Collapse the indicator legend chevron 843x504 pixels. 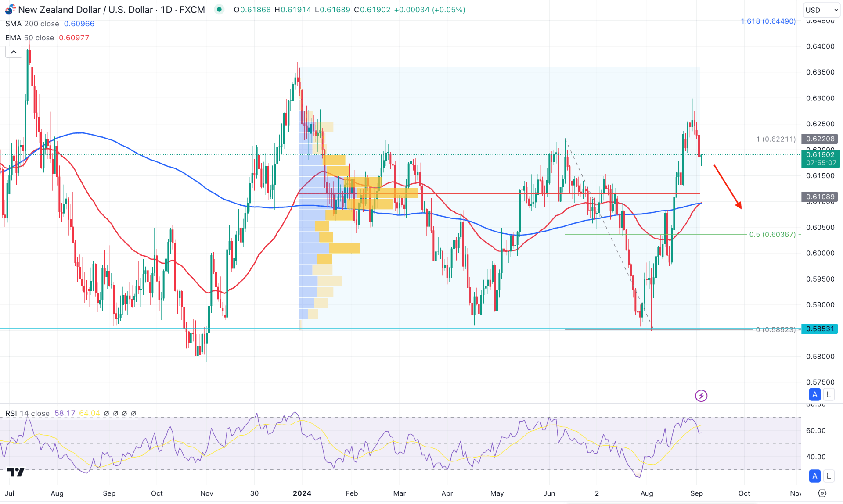click(x=14, y=52)
